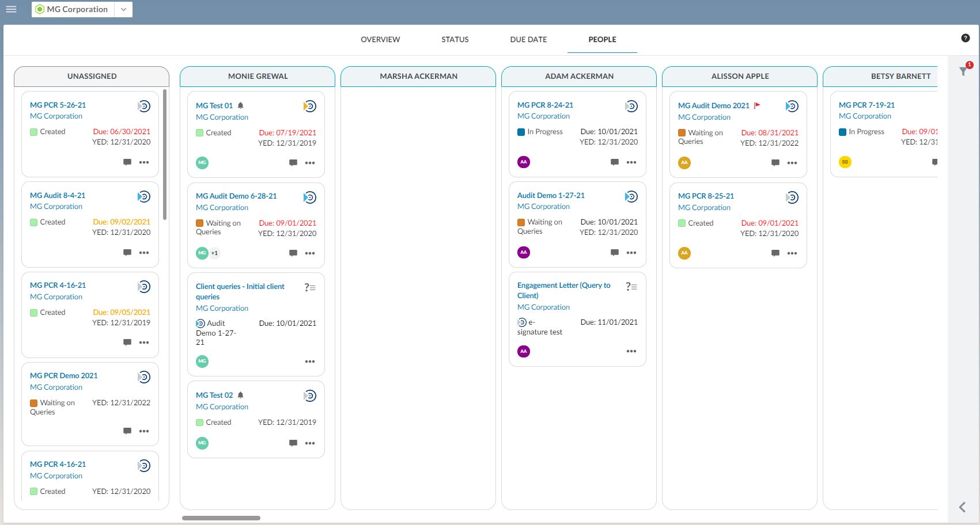The height and width of the screenshot is (525, 980).
Task: Open more options on MG PCR 8-24-21 card
Action: pos(631,162)
